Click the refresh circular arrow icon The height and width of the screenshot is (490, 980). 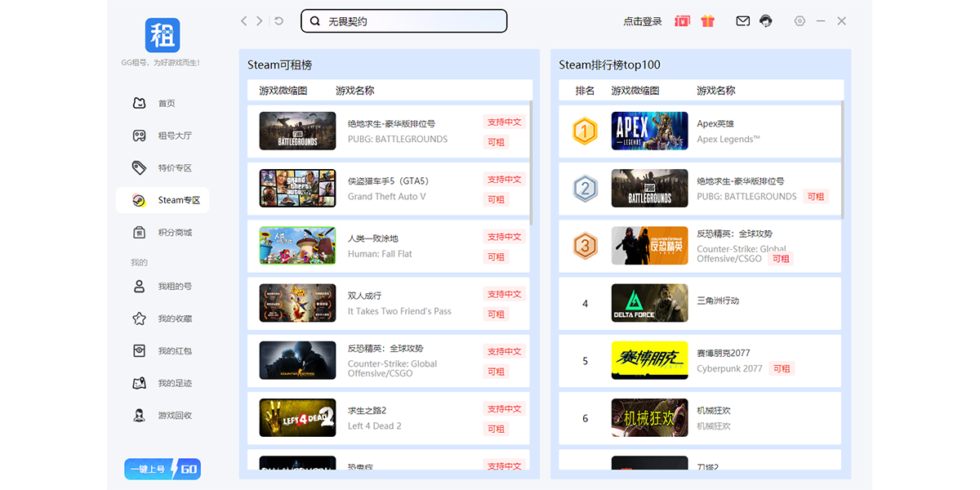click(x=278, y=21)
